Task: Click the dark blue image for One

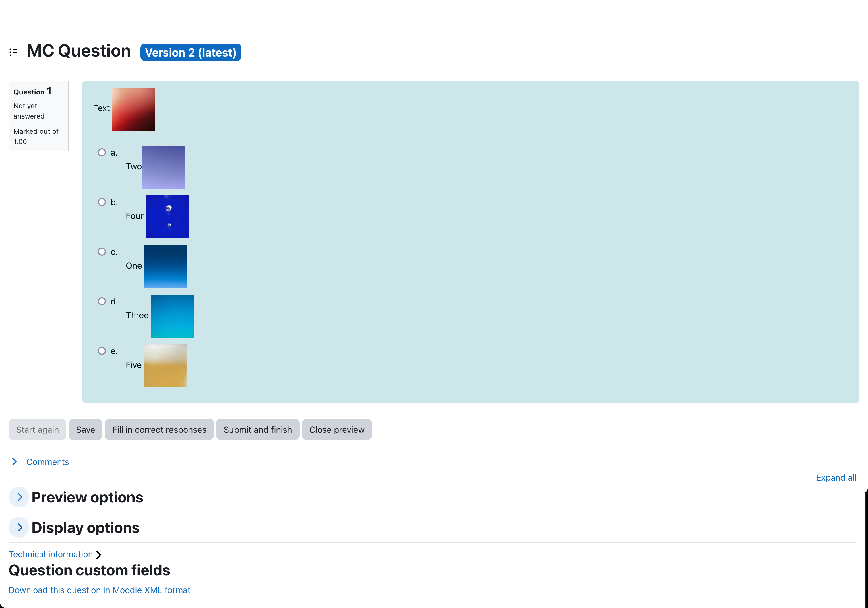Action: point(166,266)
